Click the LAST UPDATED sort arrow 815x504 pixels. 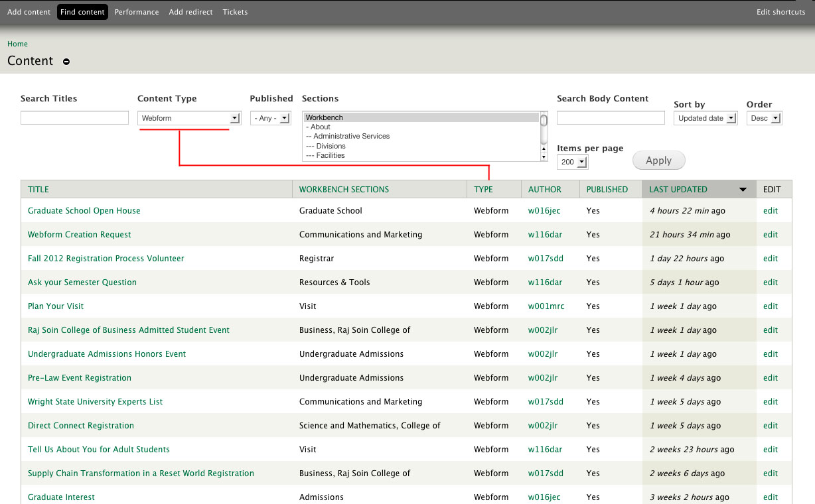pos(742,189)
